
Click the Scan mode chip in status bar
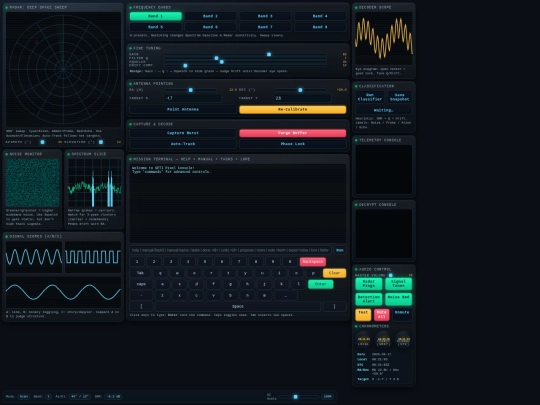[24, 397]
